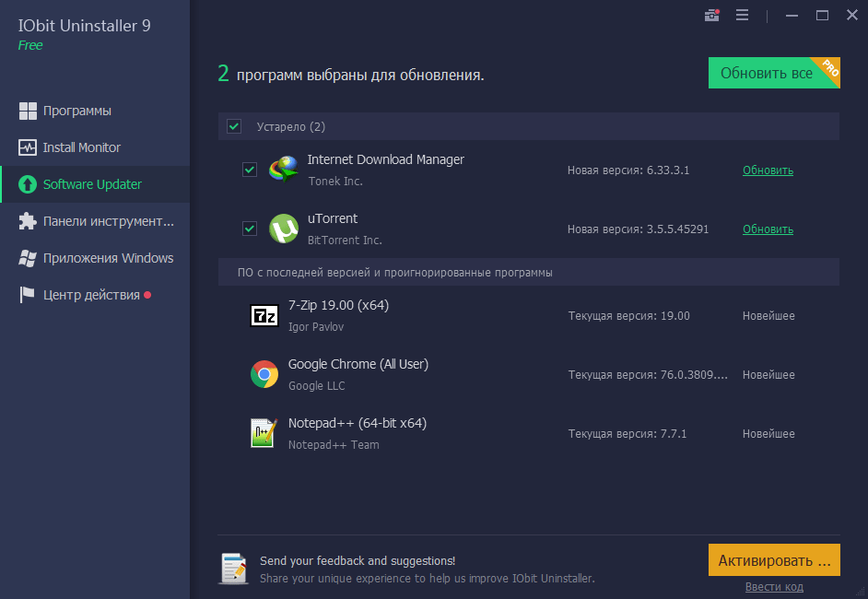This screenshot has height=599, width=868.
Task: Toggle the Устарело (2) select-all checkbox
Action: click(x=234, y=126)
